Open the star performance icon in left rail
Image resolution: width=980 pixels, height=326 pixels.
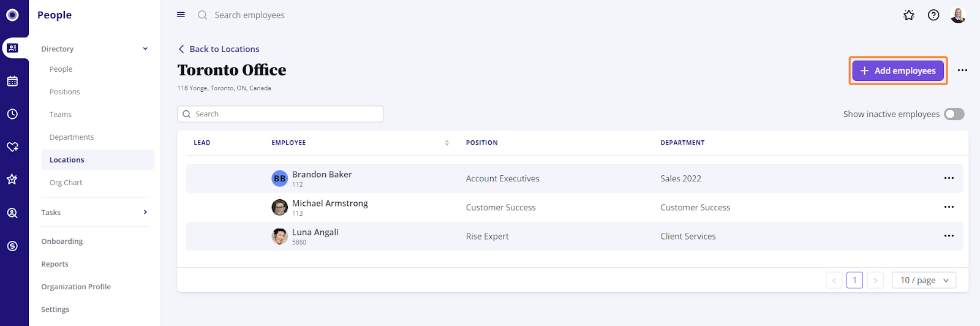click(12, 180)
